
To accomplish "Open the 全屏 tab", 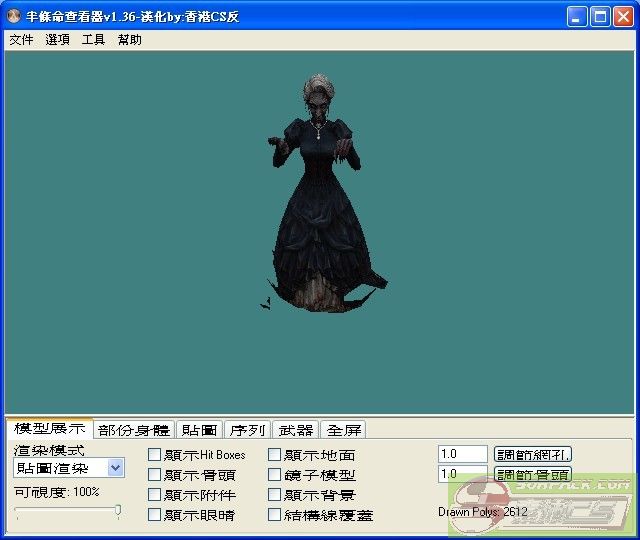I will pyautogui.click(x=343, y=430).
